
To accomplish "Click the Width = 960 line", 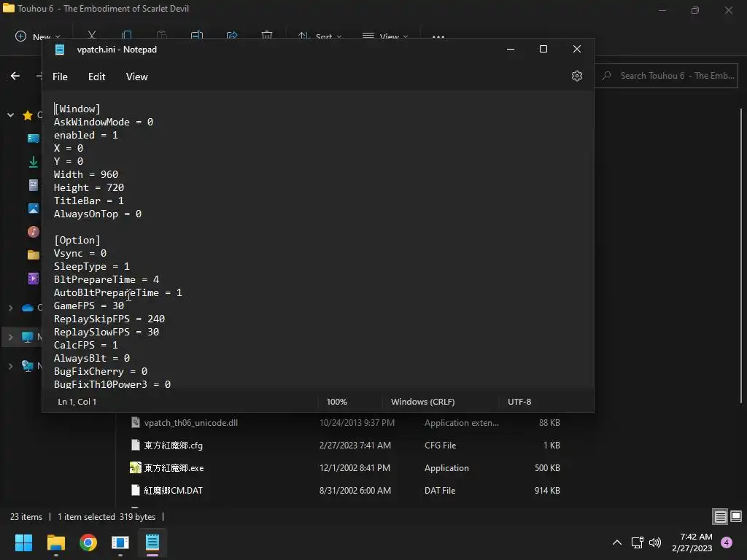I will tap(86, 175).
